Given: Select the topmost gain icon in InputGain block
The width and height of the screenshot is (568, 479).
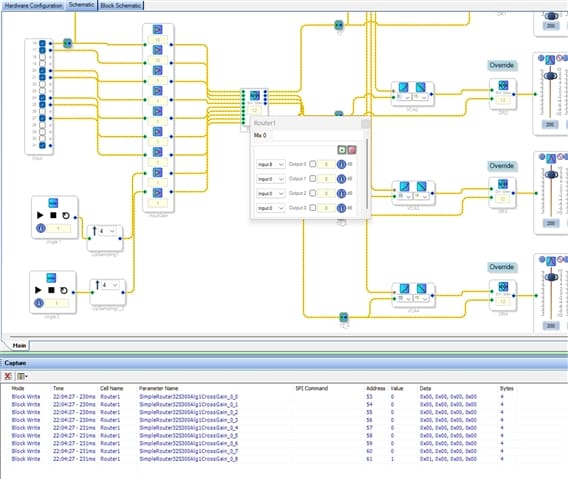Looking at the screenshot, I should click(x=158, y=29).
